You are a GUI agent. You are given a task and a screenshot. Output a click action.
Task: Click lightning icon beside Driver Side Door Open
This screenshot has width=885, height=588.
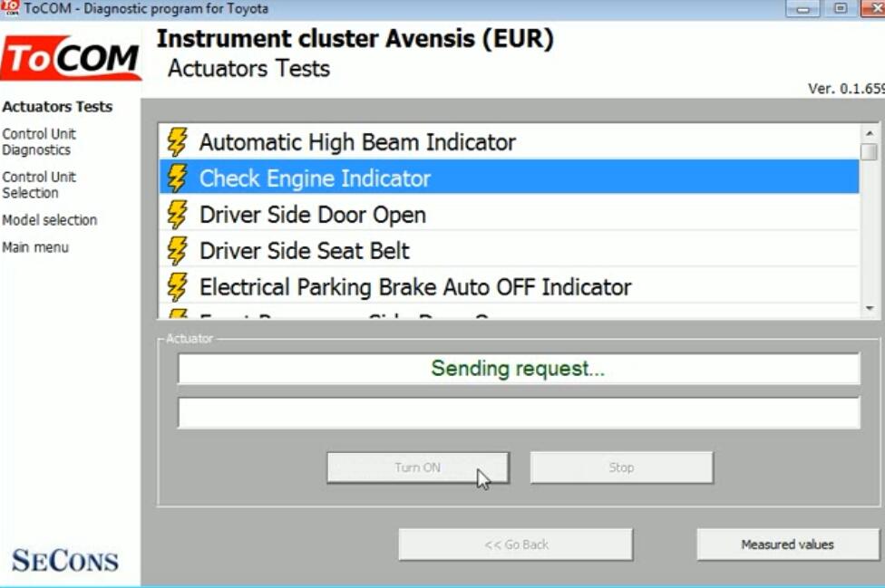point(177,214)
